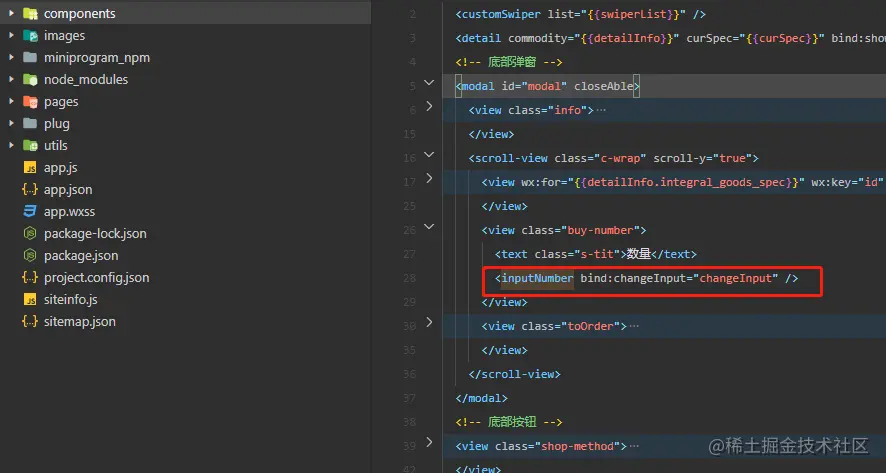The image size is (886, 473).
Task: Expand the plug folder arrow
Action: click(x=11, y=123)
